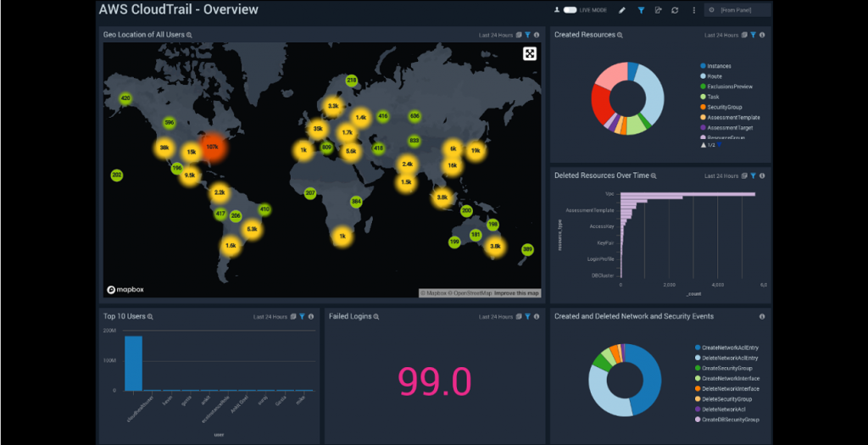Click Geo Location panel copy icon

click(519, 35)
